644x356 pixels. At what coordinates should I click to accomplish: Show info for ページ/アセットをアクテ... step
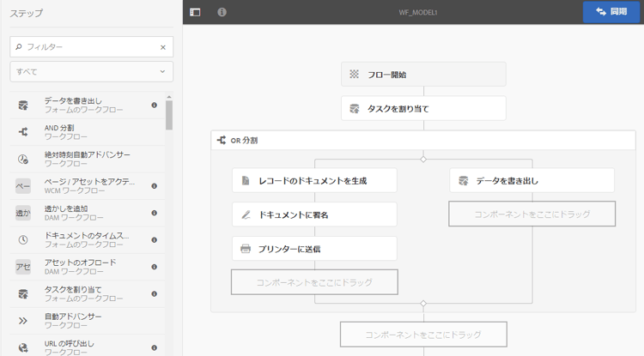pyautogui.click(x=154, y=186)
